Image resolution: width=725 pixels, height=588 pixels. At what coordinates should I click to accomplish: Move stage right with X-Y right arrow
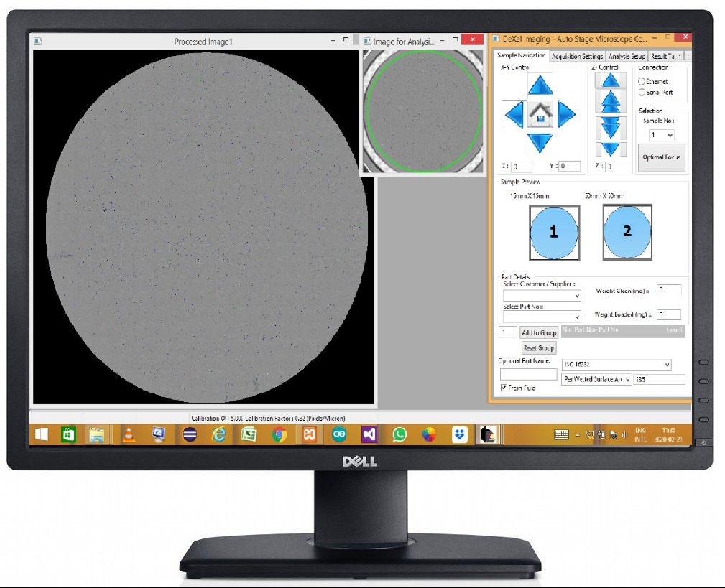(566, 114)
